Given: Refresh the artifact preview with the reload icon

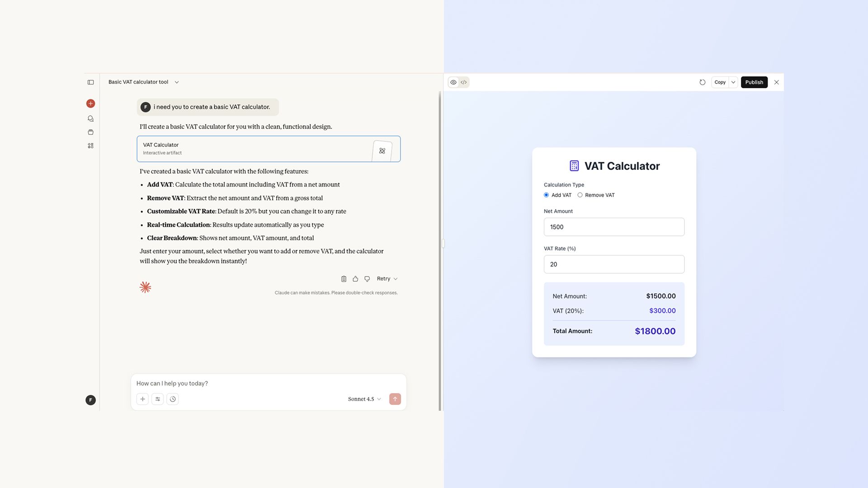Looking at the screenshot, I should tap(702, 82).
